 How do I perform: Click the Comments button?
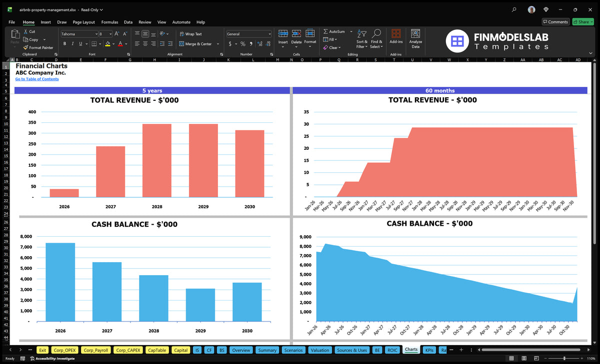coord(555,22)
